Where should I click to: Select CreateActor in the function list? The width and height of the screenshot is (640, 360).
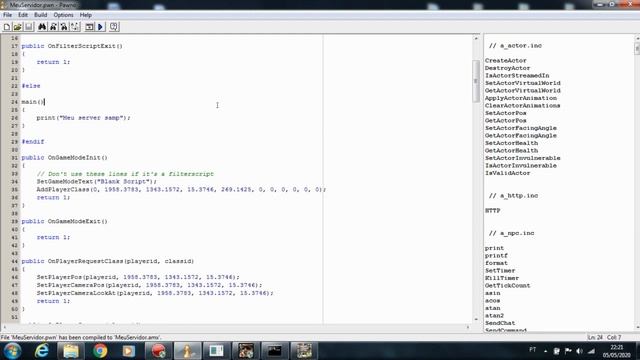coord(505,60)
